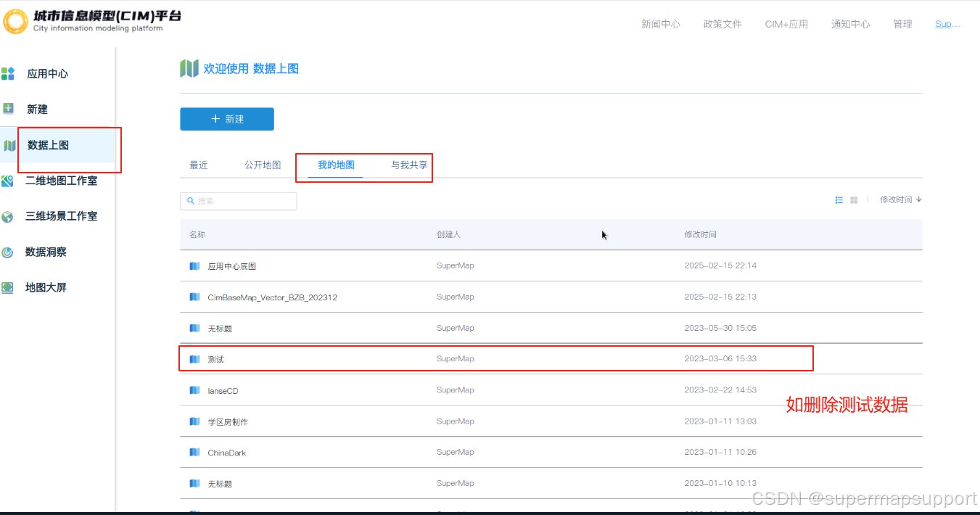This screenshot has width=980, height=515.
Task: Click date 2025-02-15 22:14
Action: (720, 265)
